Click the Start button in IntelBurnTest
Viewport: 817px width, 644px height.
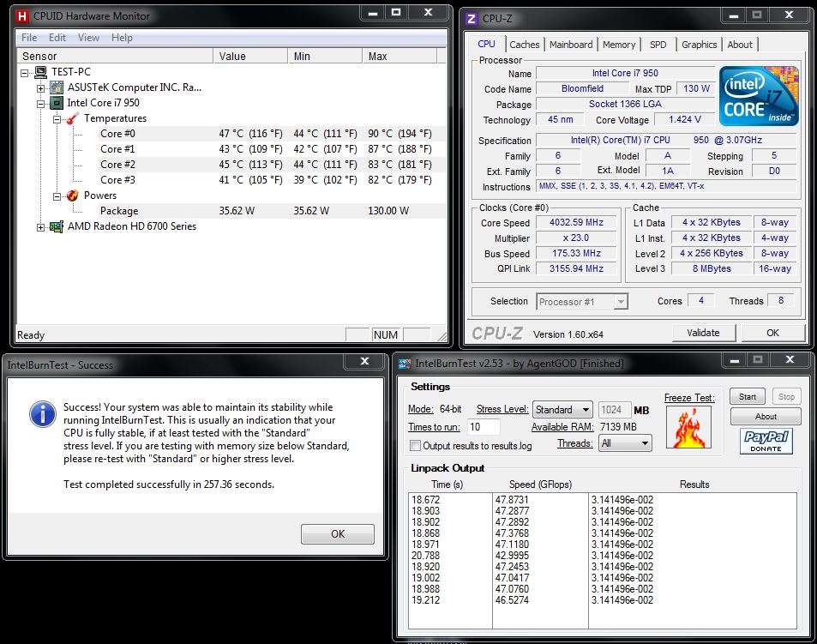pos(748,397)
